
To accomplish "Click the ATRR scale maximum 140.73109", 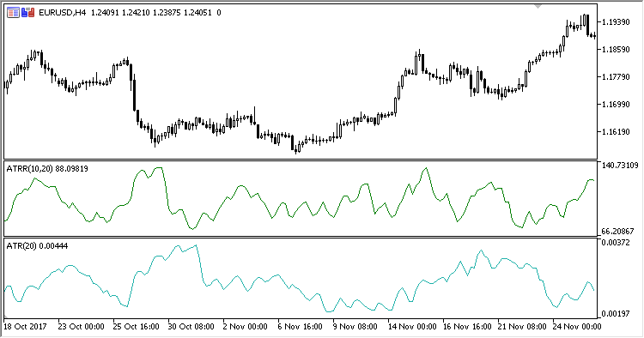I will coord(620,166).
